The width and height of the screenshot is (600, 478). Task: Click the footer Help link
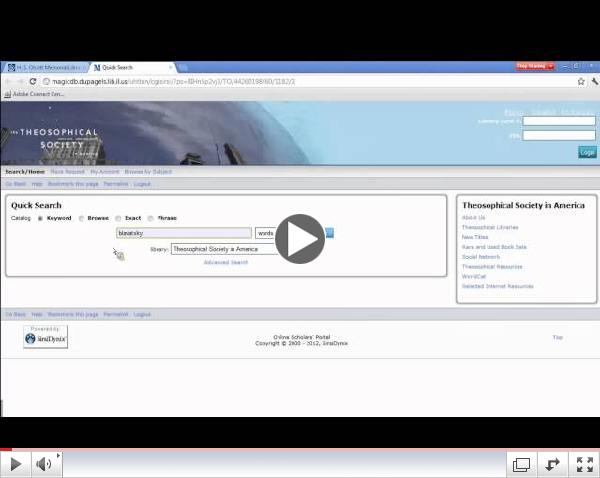(37, 314)
